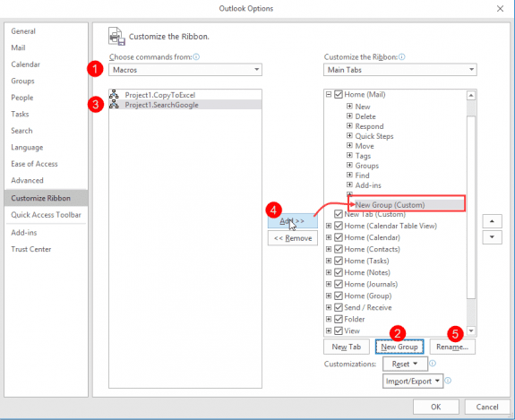Expand Home (Calendar Table View) node
515x420 pixels.
(329, 226)
